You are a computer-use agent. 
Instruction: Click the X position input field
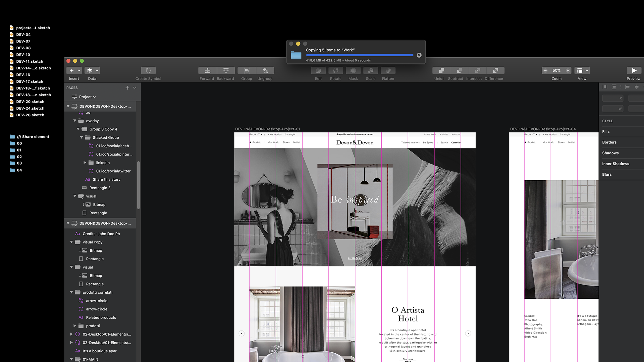click(x=613, y=98)
